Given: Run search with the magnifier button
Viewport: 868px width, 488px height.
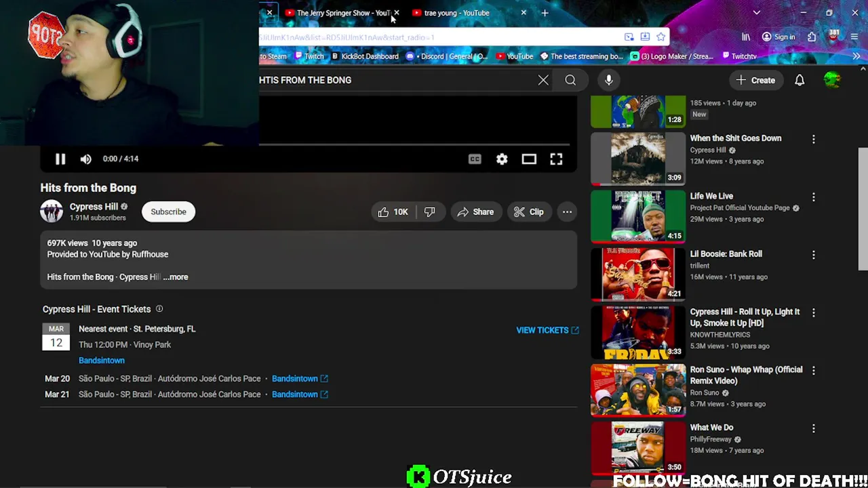Looking at the screenshot, I should click(570, 80).
